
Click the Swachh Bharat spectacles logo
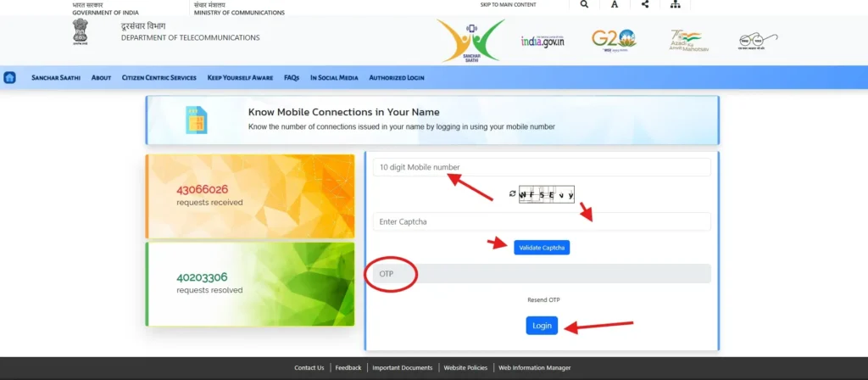[758, 42]
